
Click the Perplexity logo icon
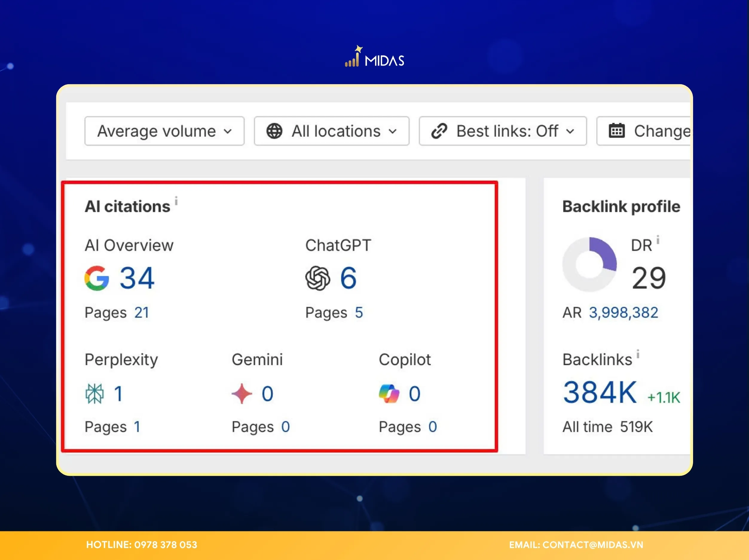click(x=94, y=394)
